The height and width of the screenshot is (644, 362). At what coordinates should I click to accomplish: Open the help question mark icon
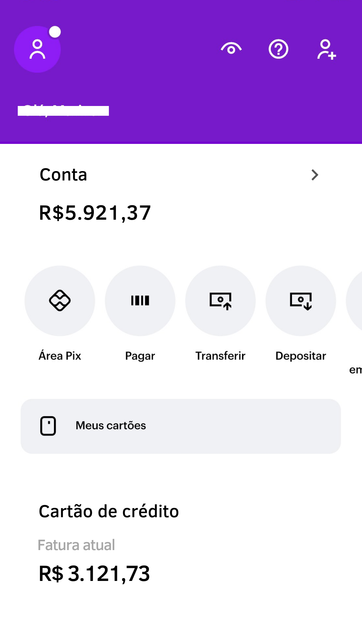[x=278, y=49]
